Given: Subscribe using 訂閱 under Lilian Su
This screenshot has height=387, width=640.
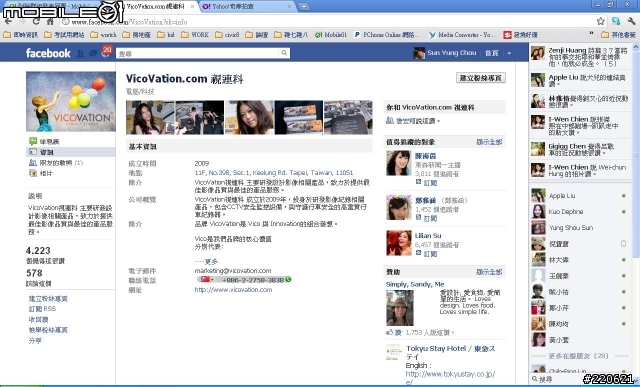Looking at the screenshot, I should point(430,254).
